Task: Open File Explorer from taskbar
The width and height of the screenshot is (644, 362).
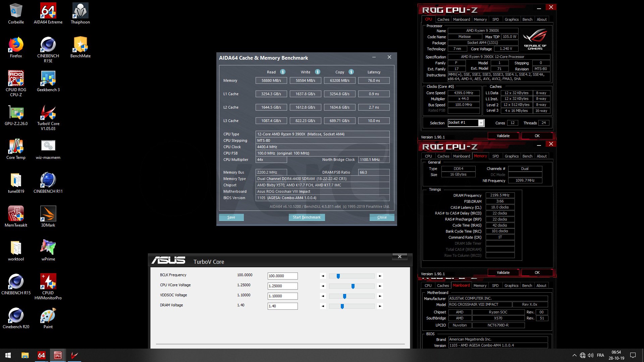Action: pyautogui.click(x=25, y=355)
